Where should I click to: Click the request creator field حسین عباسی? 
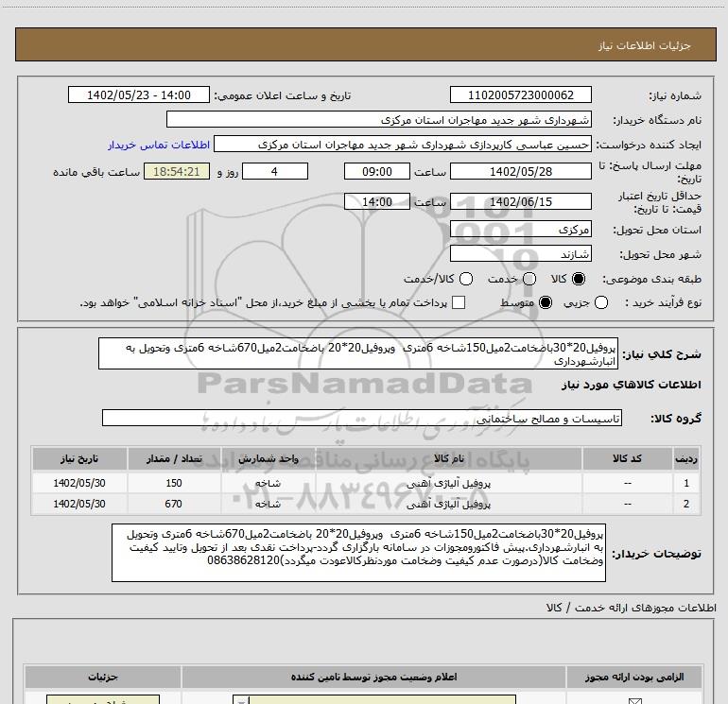point(403,145)
